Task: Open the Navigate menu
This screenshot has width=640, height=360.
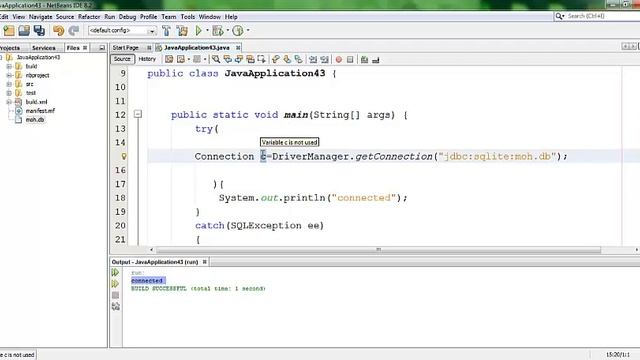Action: pyautogui.click(x=40, y=17)
